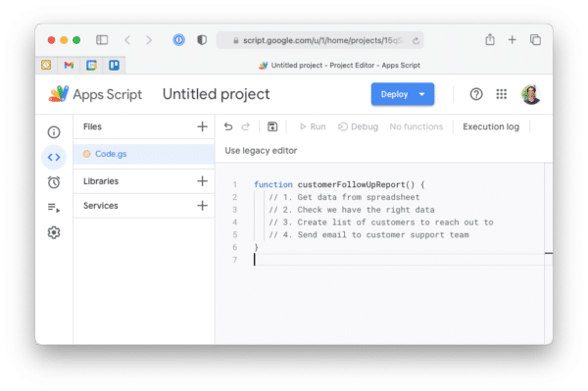The width and height of the screenshot is (588, 391).
Task: Expand the Deploy dropdown arrow
Action: (x=421, y=94)
